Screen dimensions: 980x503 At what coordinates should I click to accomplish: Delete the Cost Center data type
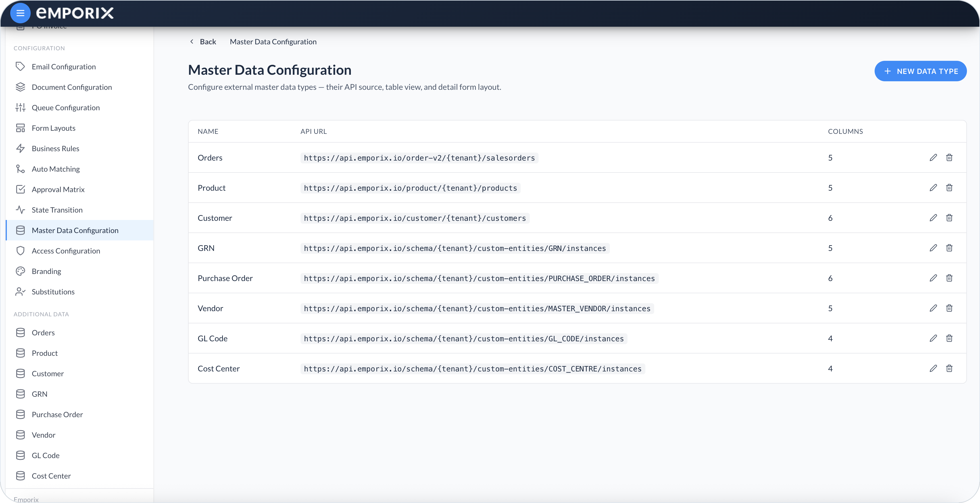tap(949, 368)
